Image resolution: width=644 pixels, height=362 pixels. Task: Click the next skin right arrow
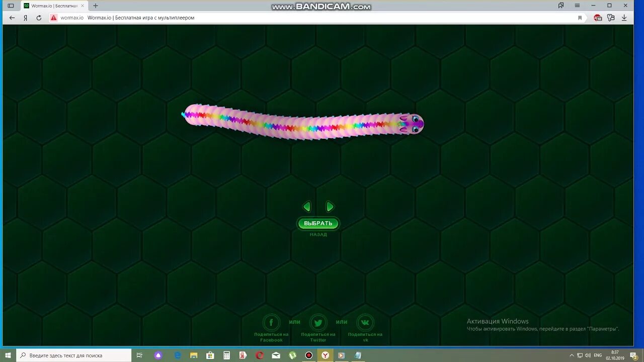pos(330,207)
